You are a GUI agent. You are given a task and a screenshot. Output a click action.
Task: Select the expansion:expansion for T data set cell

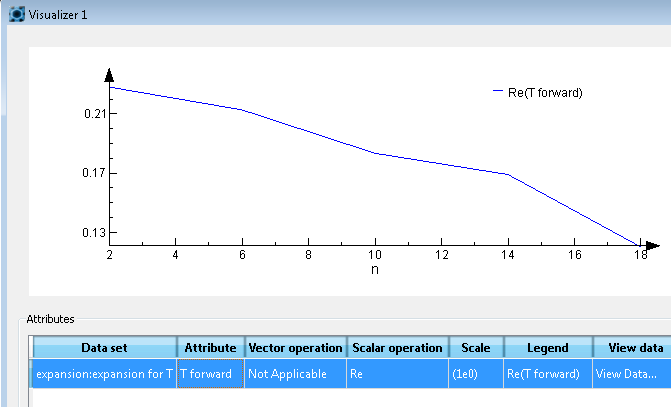click(x=104, y=374)
